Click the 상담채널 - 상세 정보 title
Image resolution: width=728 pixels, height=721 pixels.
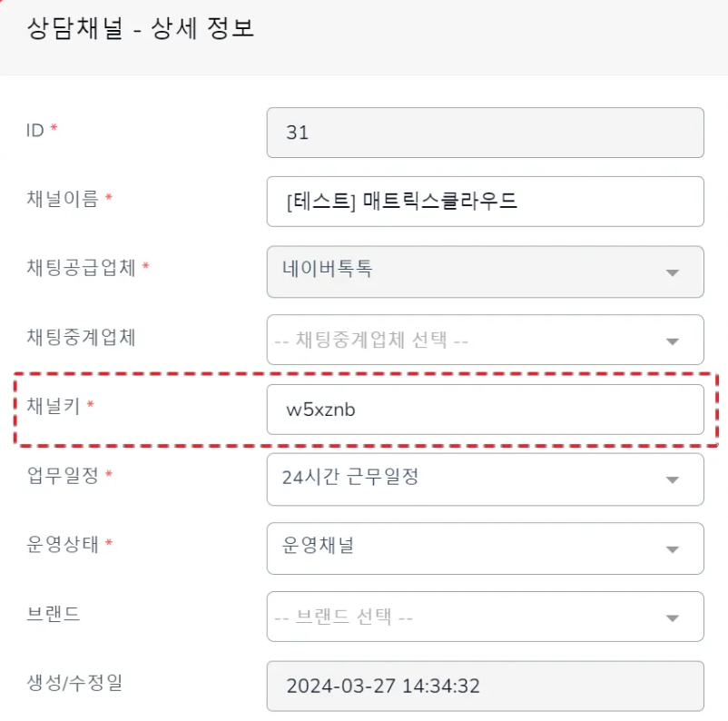[x=141, y=28]
